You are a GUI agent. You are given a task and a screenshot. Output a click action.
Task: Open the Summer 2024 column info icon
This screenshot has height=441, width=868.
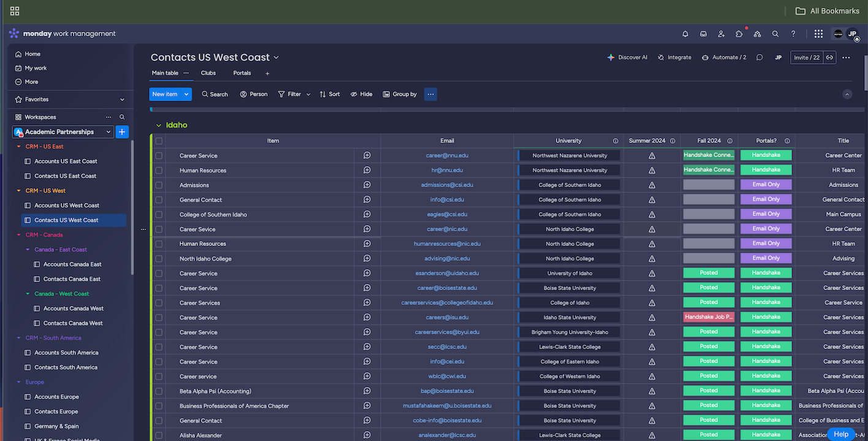tap(672, 141)
